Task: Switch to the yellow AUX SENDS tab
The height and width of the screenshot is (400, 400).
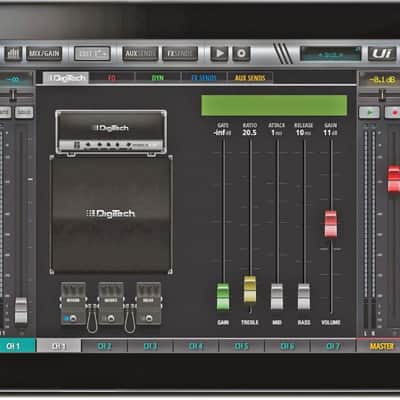Action: pyautogui.click(x=250, y=78)
